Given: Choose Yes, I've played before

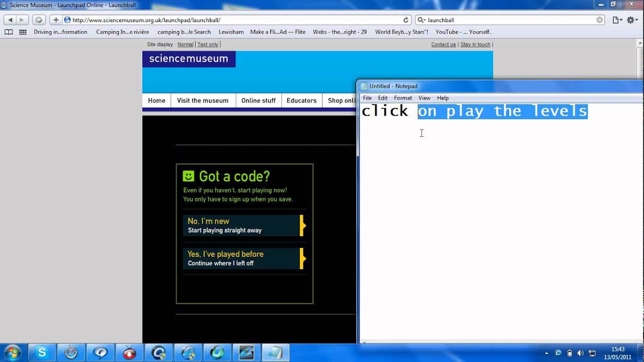Looking at the screenshot, I should [x=245, y=258].
